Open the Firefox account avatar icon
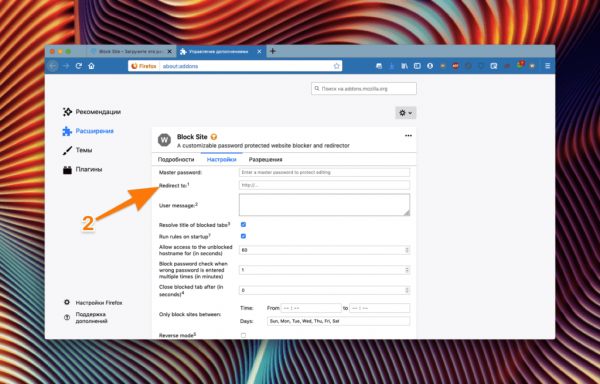600x384 pixels. point(430,66)
